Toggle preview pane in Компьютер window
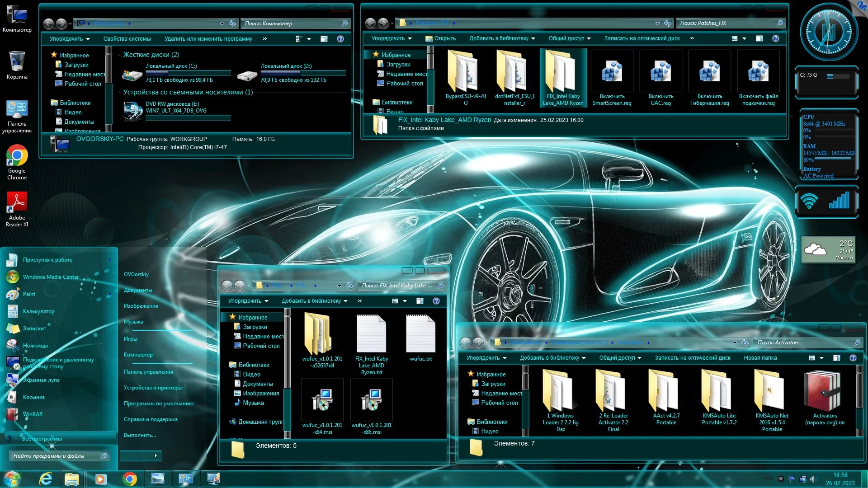The height and width of the screenshot is (488, 868). 324,39
